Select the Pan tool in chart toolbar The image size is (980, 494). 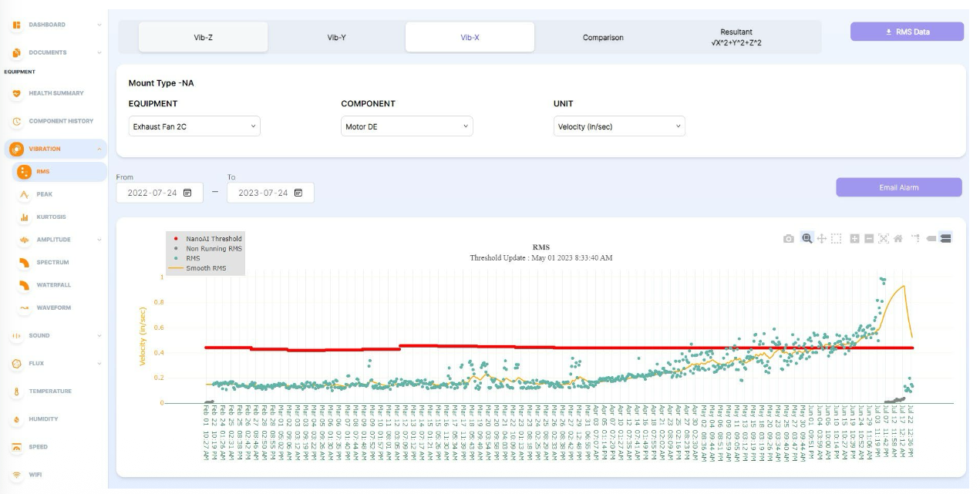(x=821, y=239)
